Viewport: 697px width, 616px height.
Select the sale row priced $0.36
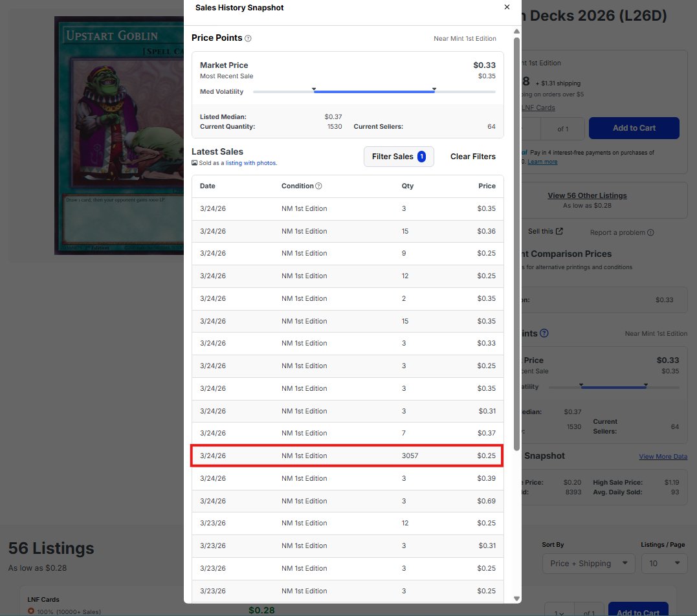coord(347,231)
